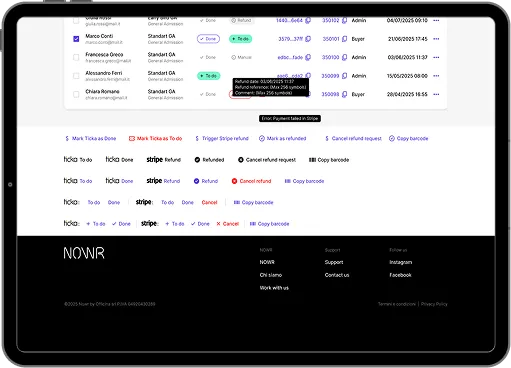Copy order number 350101 icon
This screenshot has height=368, width=511.
click(345, 39)
